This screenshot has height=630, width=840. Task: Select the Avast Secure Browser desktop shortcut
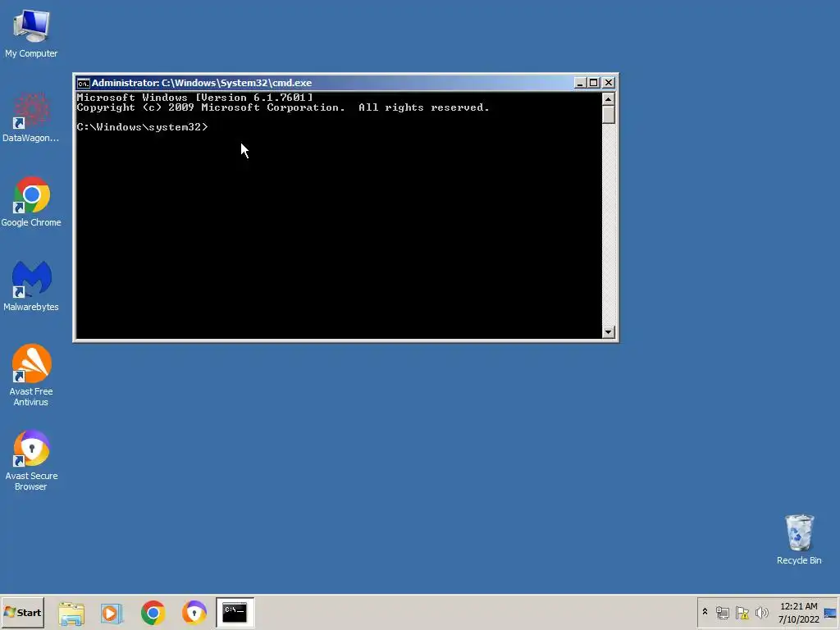click(31, 461)
